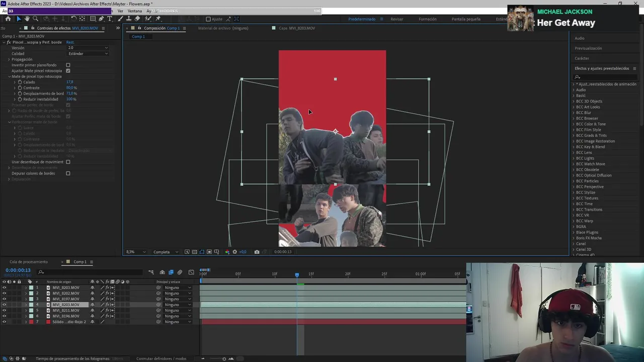Image resolution: width=644 pixels, height=362 pixels.
Task: Open the Ver menu
Action: point(120,11)
